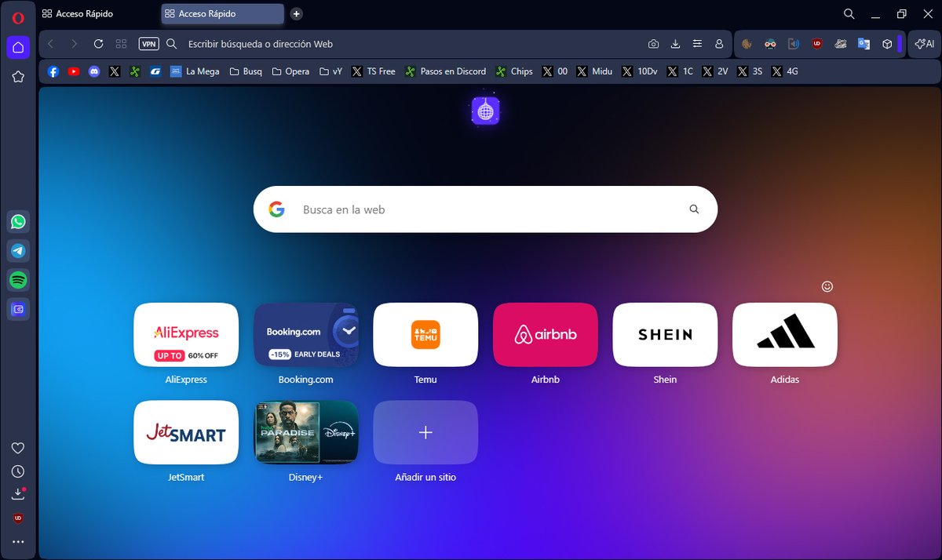This screenshot has height=560, width=942.
Task: Open uBlock shield icon in the sidebar
Action: 18,518
